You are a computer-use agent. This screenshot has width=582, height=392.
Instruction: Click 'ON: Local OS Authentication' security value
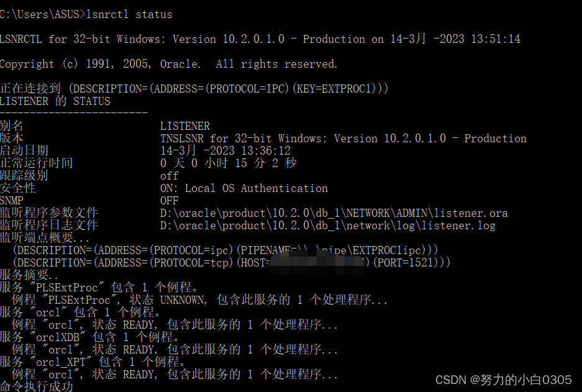[243, 188]
